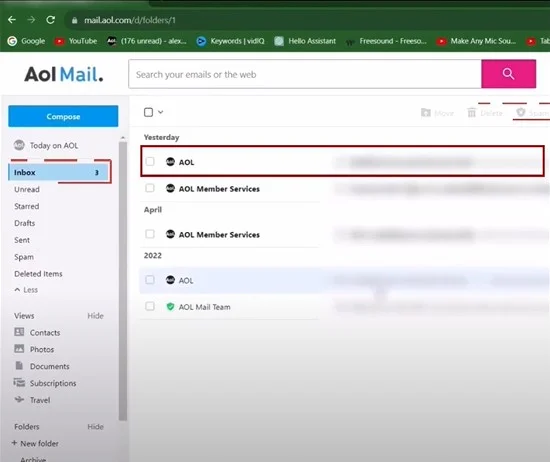Viewport: 550px width, 462px height.
Task: Open the Subscriptions view icon
Action: [19, 382]
